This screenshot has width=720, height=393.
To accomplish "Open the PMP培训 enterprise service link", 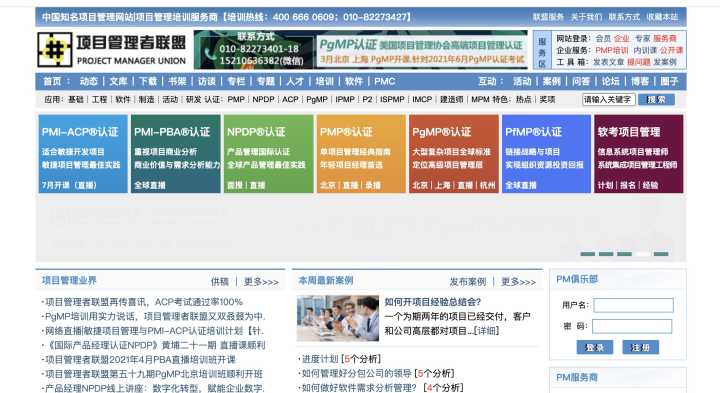I will [x=612, y=50].
